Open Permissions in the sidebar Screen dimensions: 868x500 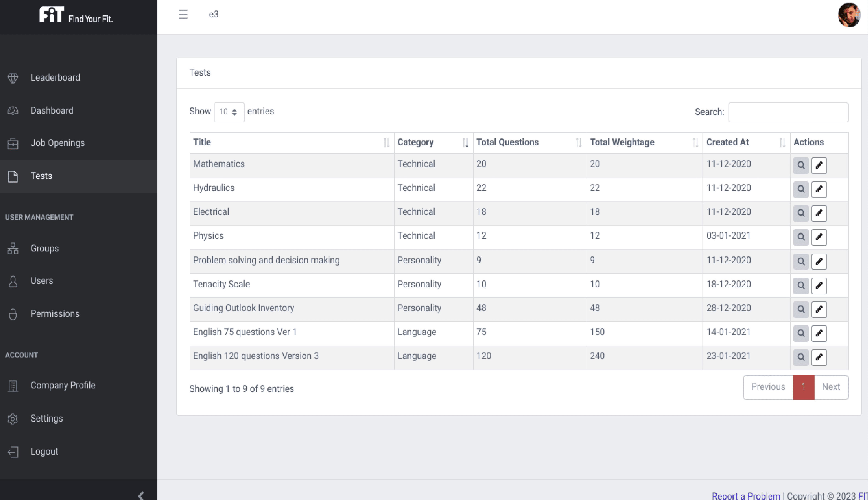tap(79, 314)
